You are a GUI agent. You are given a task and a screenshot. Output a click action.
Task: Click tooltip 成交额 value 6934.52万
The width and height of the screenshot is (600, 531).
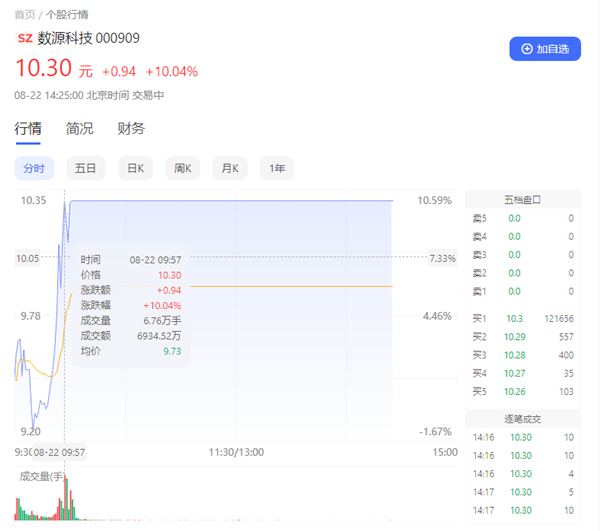159,336
